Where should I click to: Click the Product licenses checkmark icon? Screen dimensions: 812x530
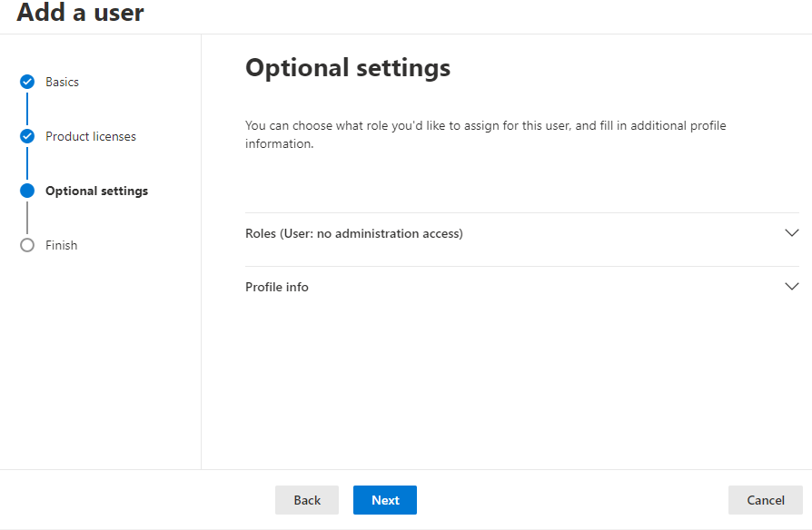(27, 136)
